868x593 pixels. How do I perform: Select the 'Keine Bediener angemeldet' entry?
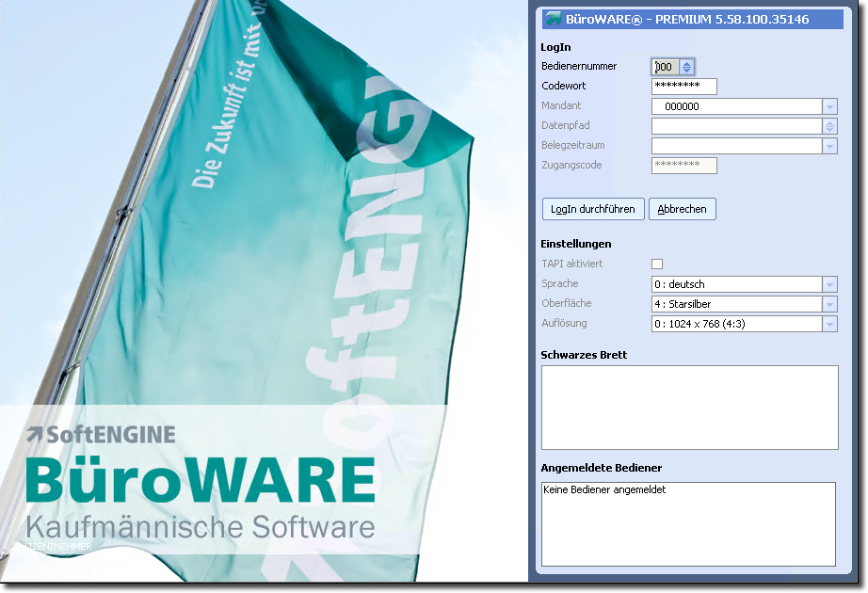[x=604, y=489]
